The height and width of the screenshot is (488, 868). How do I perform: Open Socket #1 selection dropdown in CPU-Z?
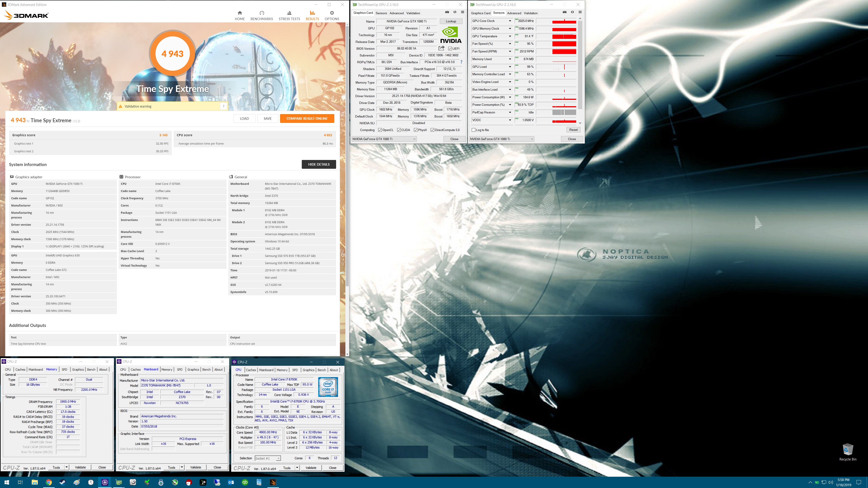click(x=268, y=458)
